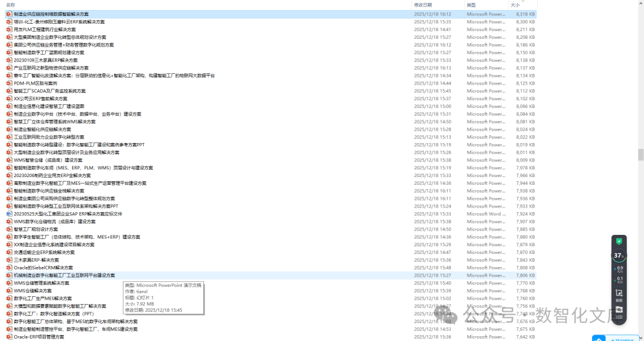
Task: Click the 2025/12/18 14:41 date cell
Action: point(432,30)
